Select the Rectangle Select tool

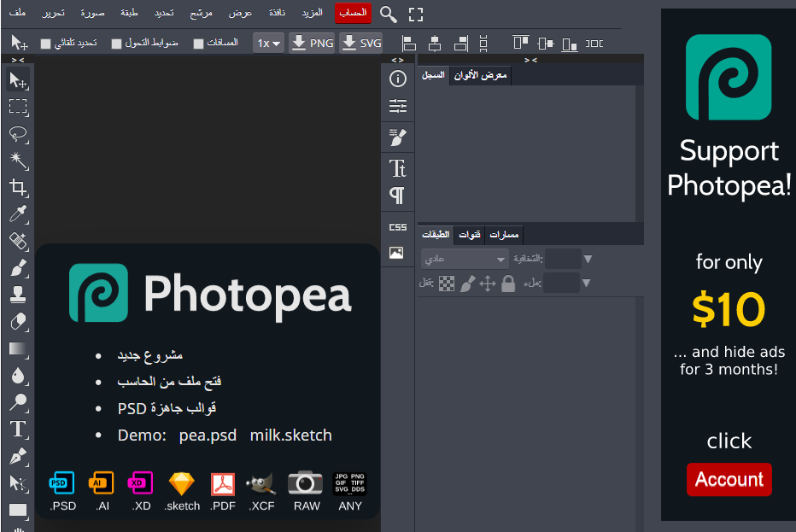tap(18, 107)
